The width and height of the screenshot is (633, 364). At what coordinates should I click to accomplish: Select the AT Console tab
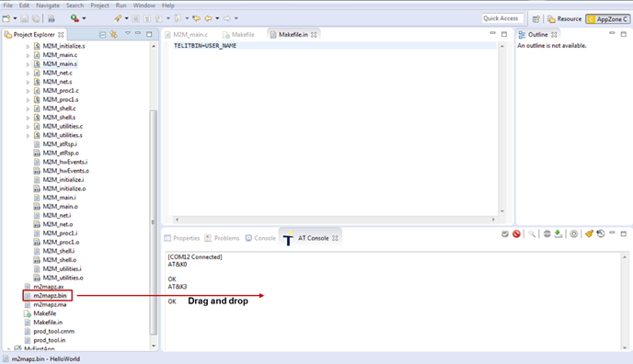pos(310,238)
